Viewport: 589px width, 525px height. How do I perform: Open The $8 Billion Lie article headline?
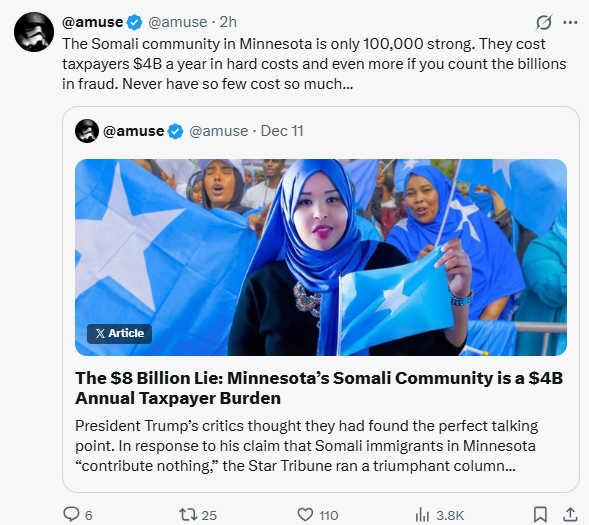tap(319, 388)
